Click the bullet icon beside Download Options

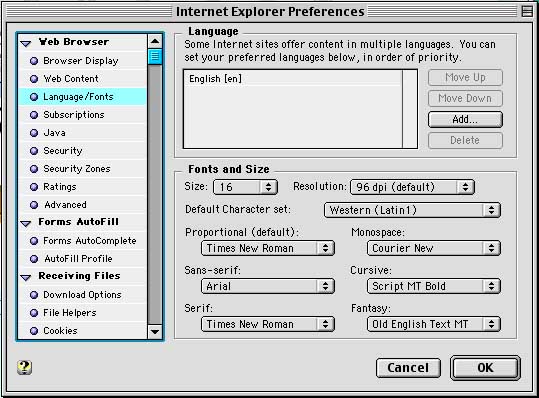(34, 295)
